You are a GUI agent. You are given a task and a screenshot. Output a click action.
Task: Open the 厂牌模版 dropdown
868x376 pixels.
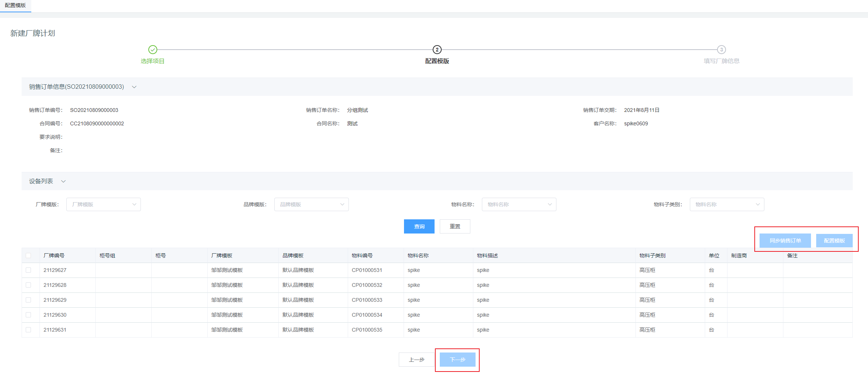(x=103, y=204)
